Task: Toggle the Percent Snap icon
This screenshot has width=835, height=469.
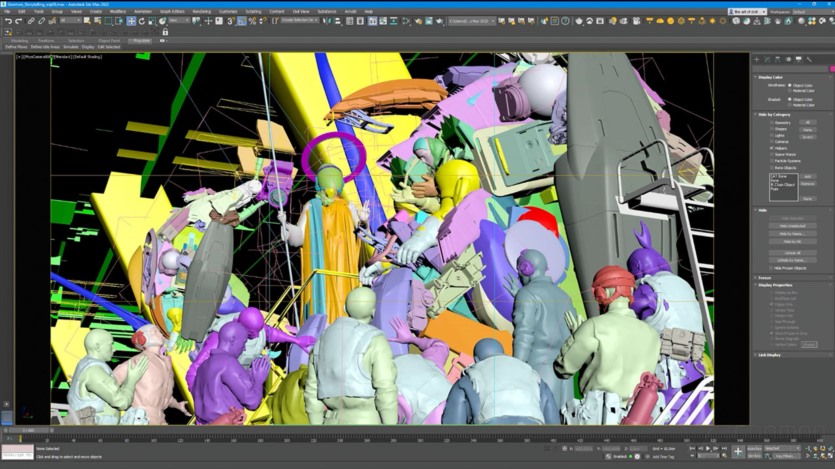Action: [x=252, y=21]
